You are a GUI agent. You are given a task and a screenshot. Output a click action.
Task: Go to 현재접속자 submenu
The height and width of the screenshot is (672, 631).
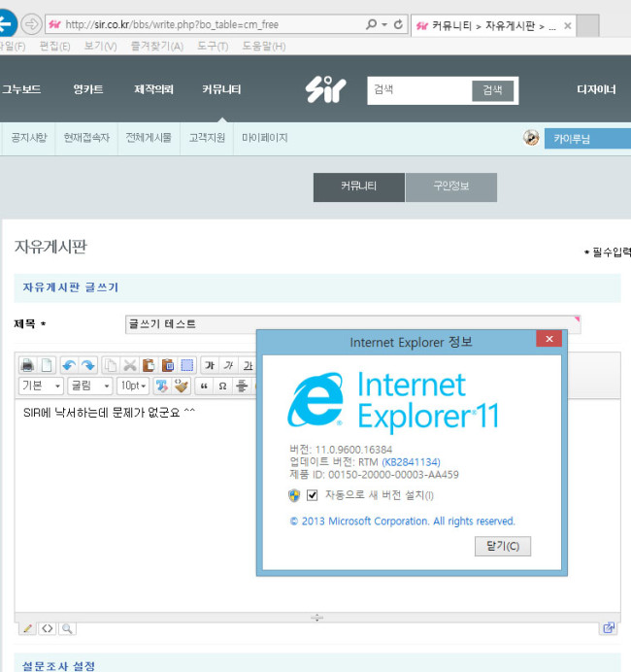point(86,138)
